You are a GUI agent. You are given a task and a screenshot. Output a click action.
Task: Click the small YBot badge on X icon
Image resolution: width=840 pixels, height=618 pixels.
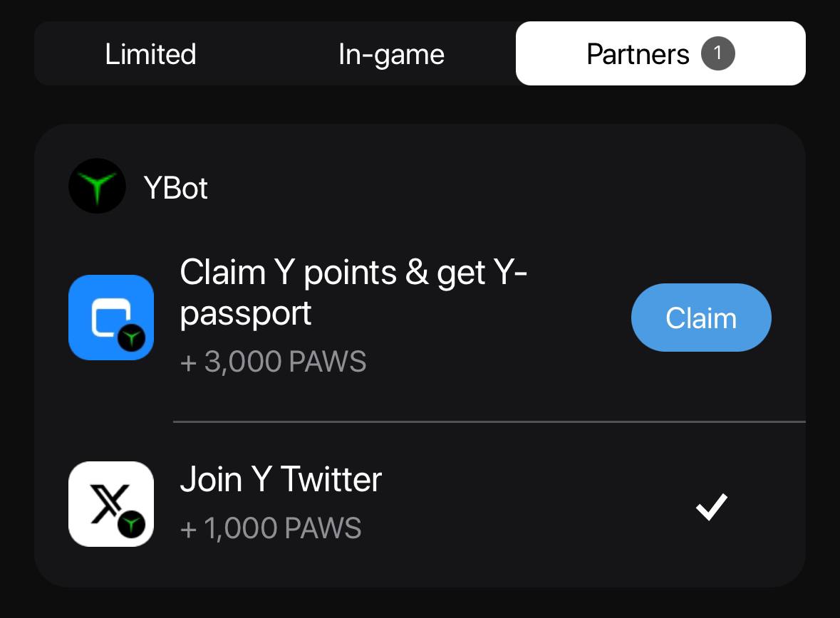point(131,524)
